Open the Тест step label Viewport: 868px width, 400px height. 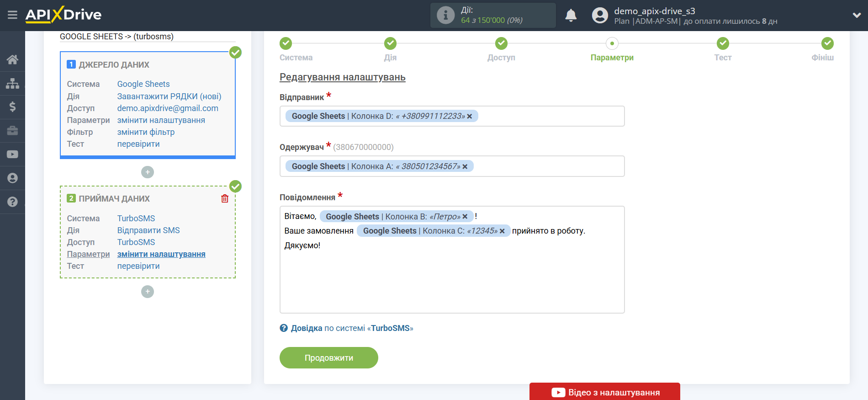723,58
